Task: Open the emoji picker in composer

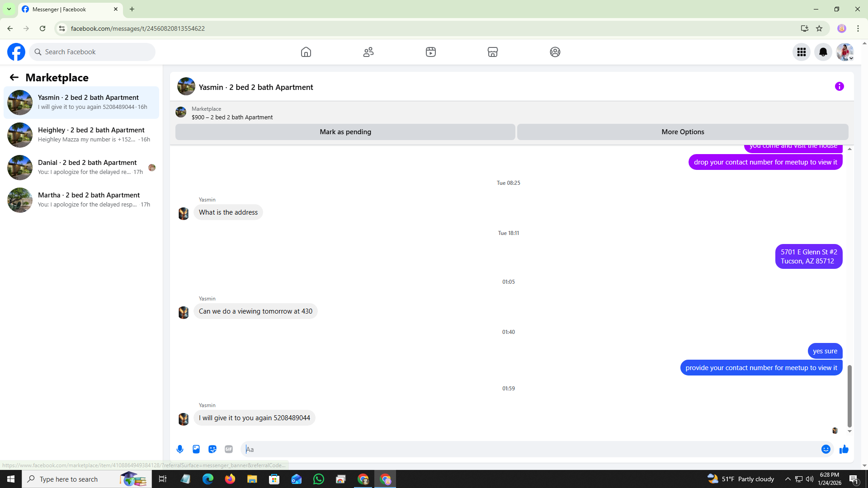Action: [826, 449]
